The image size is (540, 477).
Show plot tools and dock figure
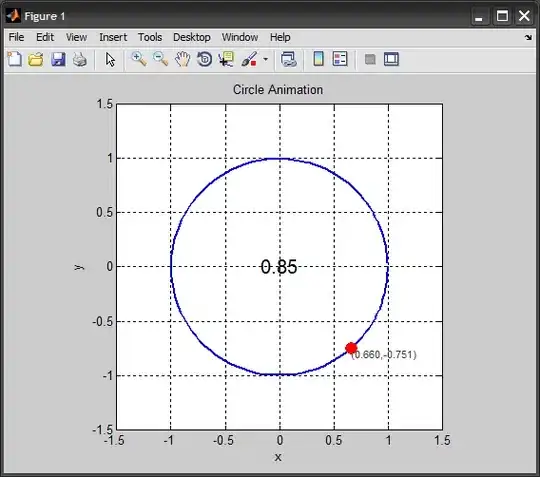click(x=392, y=59)
